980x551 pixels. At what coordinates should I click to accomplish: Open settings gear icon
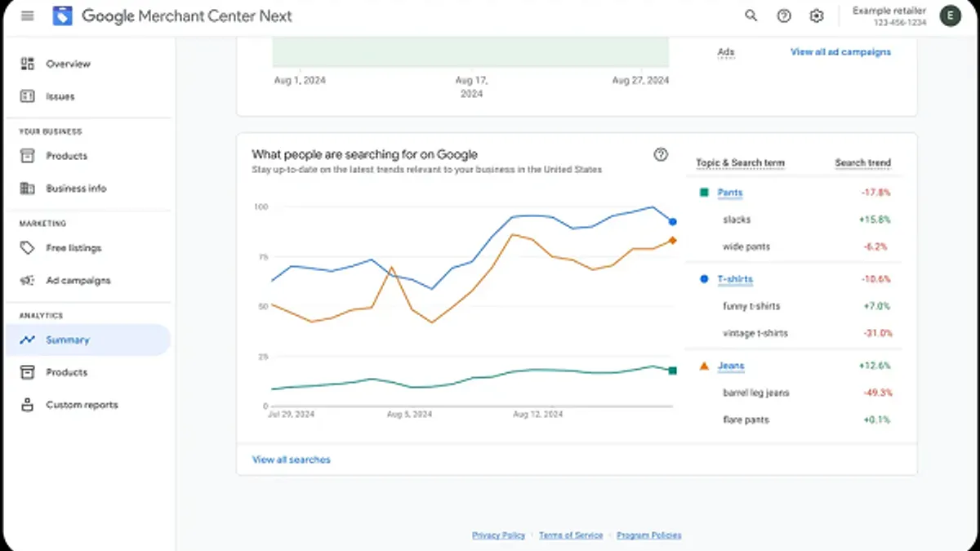817,16
